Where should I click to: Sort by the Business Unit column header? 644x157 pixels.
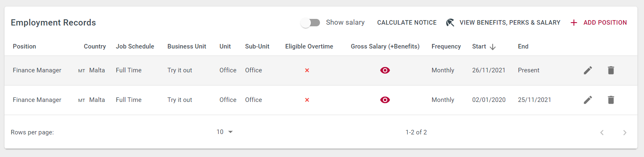coord(187,46)
